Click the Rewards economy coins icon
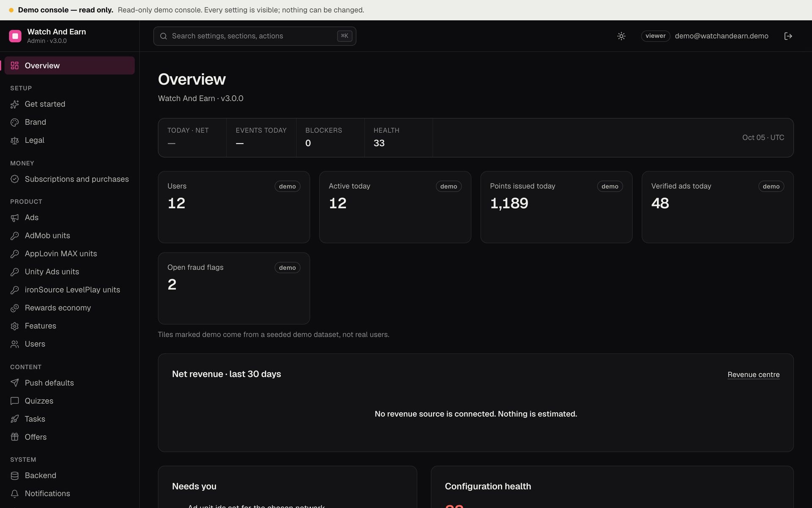 (x=15, y=308)
